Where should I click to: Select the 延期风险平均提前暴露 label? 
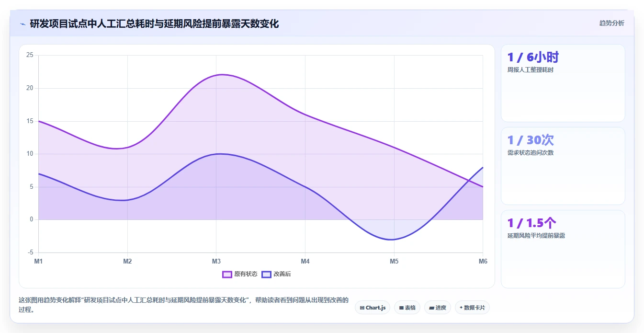pos(536,236)
